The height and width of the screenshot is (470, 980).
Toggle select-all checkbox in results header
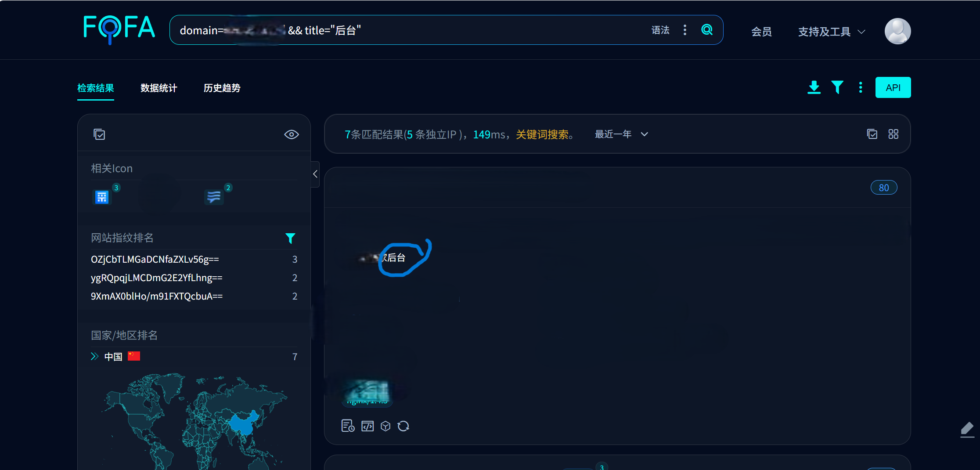pyautogui.click(x=872, y=134)
